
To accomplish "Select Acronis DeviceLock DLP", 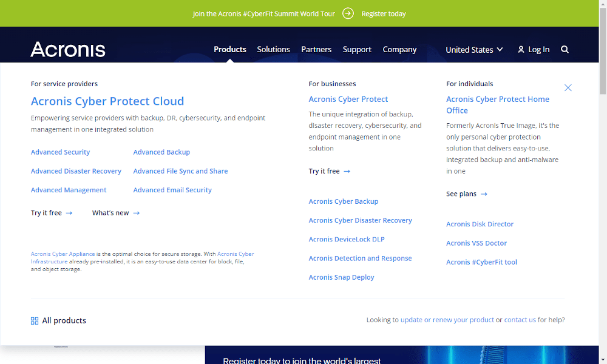I will pos(347,239).
